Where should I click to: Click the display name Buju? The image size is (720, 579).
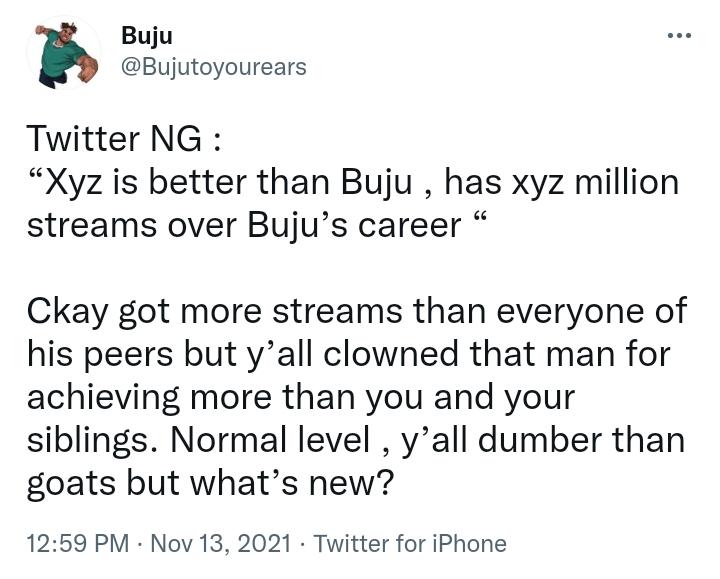pos(147,36)
